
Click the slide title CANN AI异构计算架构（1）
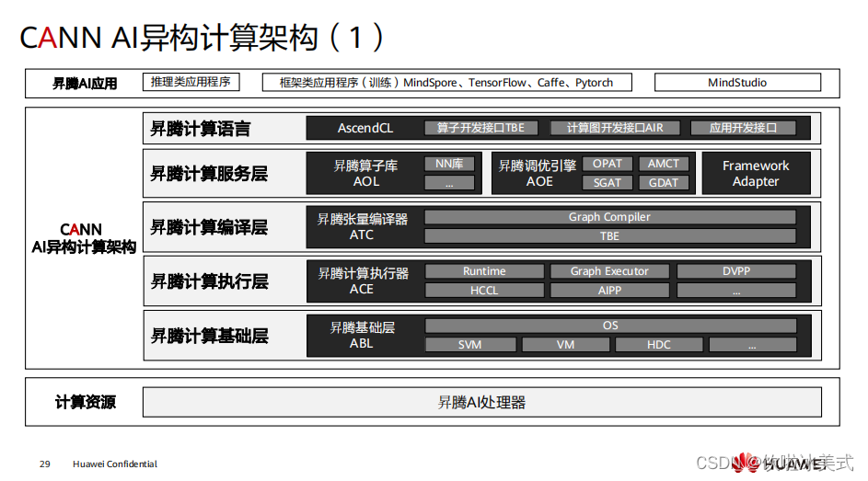click(x=203, y=38)
